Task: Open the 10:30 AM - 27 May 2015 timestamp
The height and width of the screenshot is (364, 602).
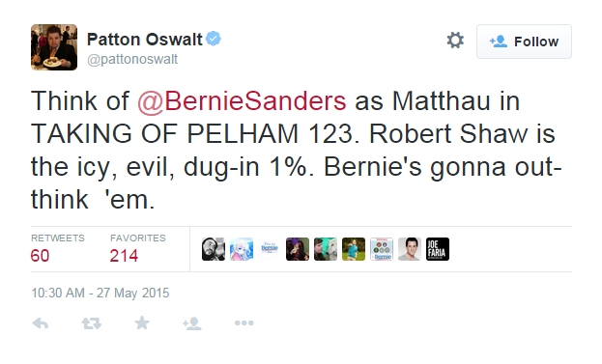Action: [x=100, y=294]
